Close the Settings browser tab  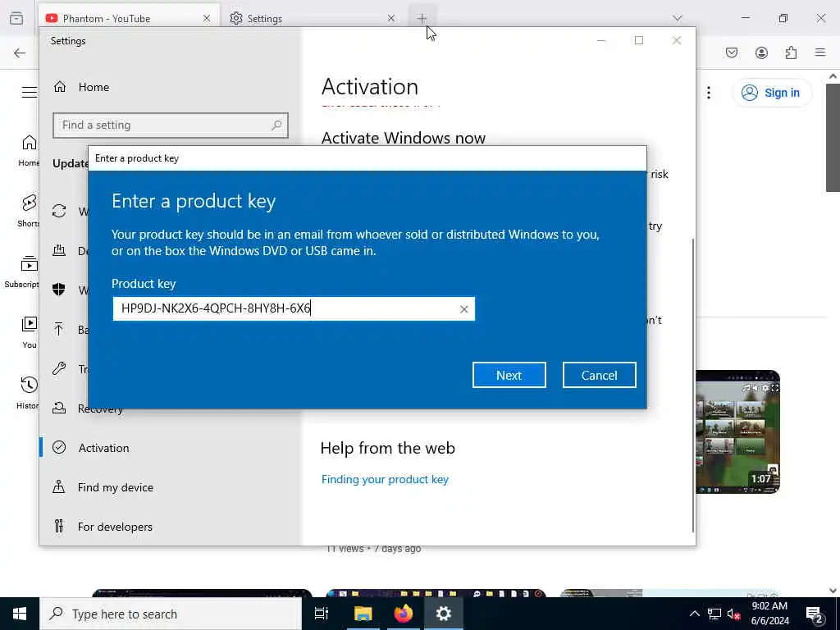click(391, 18)
